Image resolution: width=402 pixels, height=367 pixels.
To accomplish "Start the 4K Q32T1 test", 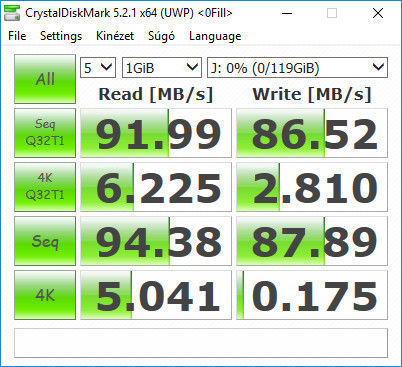I will 45,187.
